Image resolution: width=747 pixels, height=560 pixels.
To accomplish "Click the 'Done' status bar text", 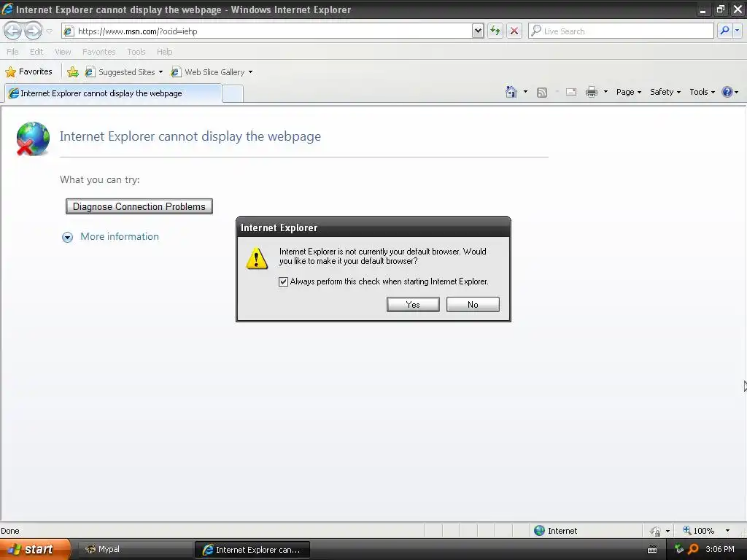I will pos(10,531).
